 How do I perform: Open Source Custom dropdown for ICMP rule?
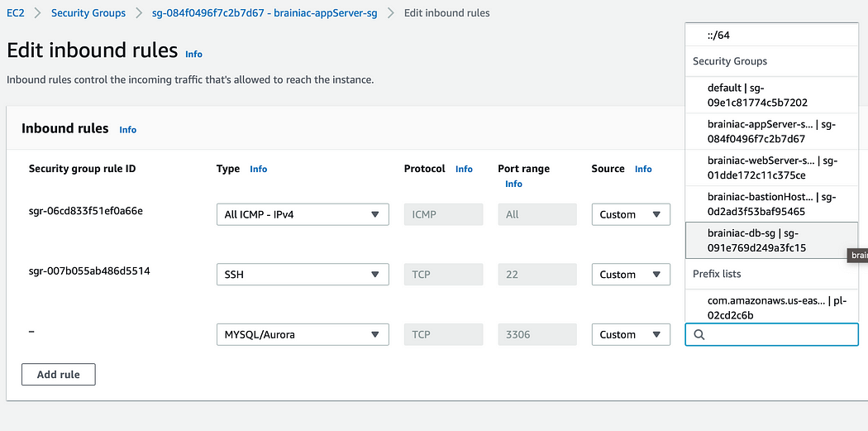631,214
